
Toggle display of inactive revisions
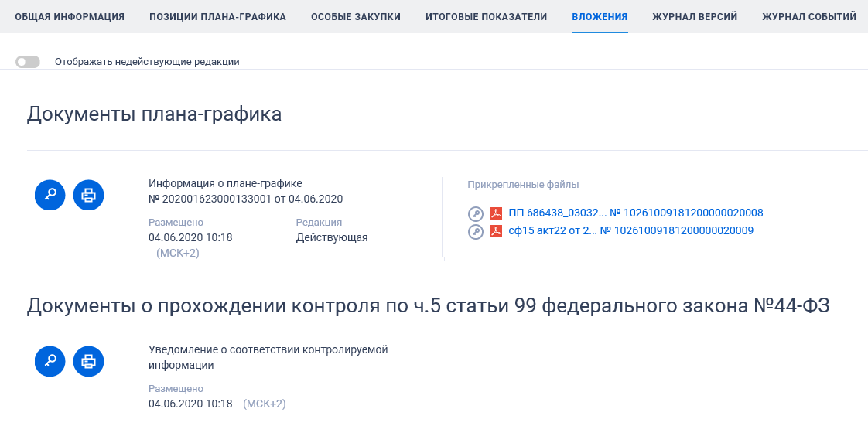(28, 62)
